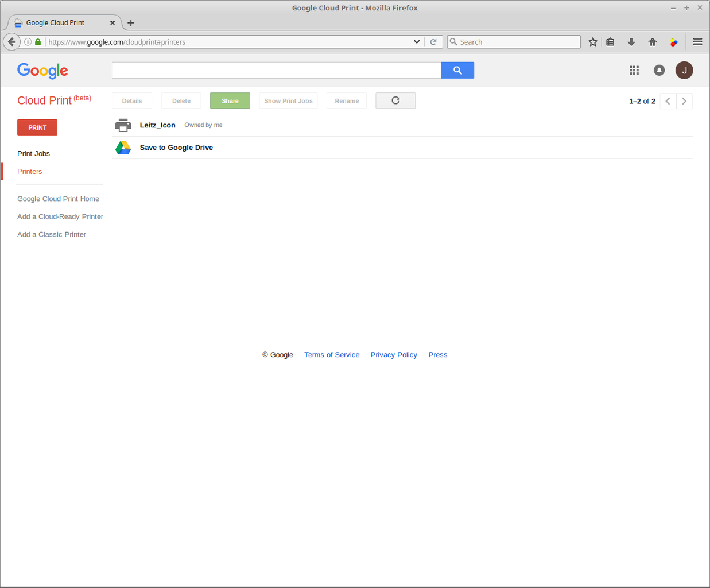Toggle the Downloads panel
The image size is (710, 588).
click(631, 41)
